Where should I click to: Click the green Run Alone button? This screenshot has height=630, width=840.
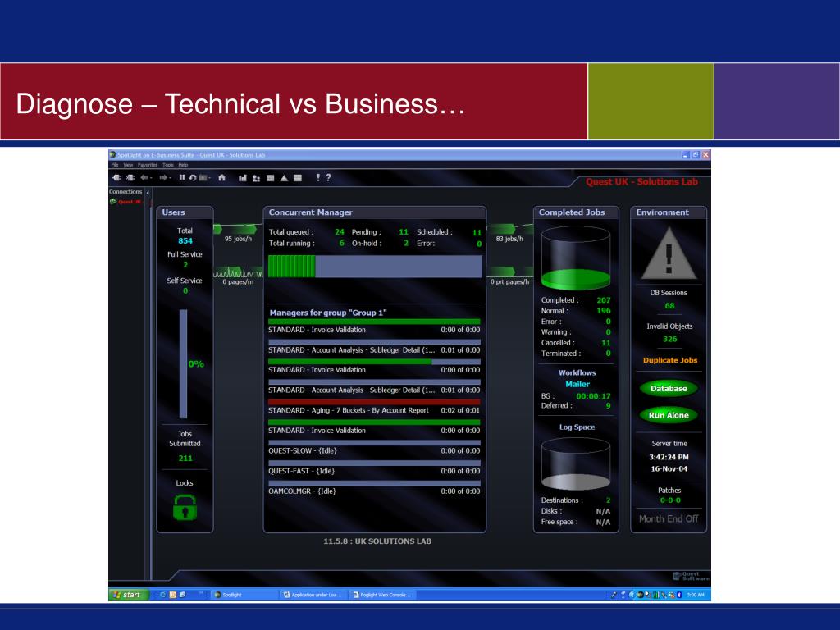click(x=669, y=415)
